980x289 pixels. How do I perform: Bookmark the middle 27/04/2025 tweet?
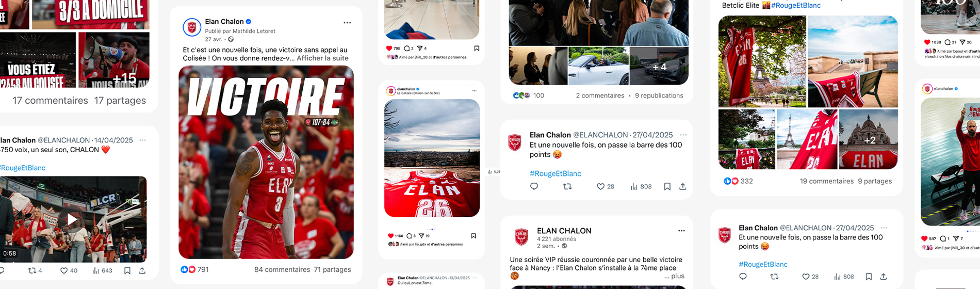667,186
